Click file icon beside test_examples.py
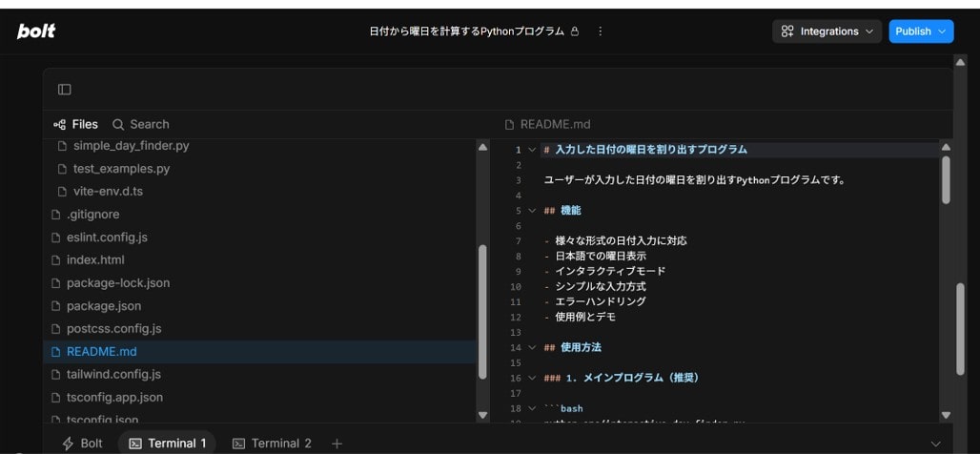 pyautogui.click(x=62, y=169)
